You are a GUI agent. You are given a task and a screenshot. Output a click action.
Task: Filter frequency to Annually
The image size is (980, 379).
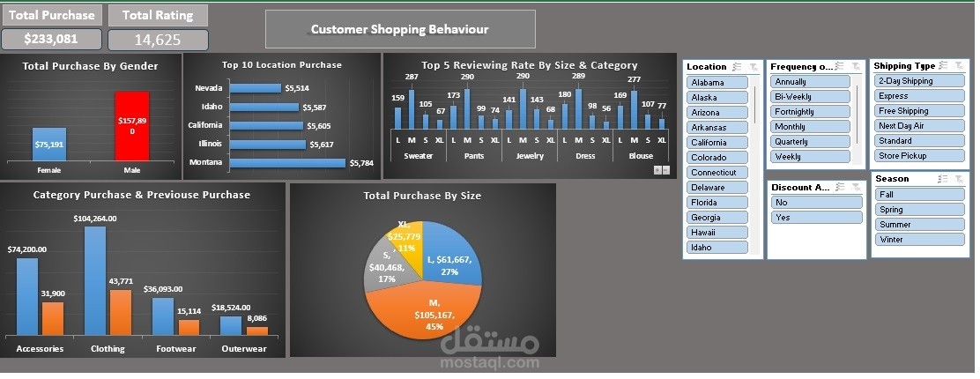click(x=810, y=82)
